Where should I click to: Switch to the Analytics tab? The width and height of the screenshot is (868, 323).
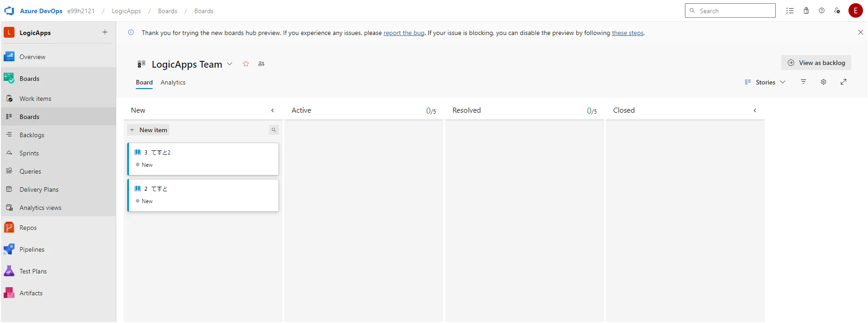coord(173,83)
